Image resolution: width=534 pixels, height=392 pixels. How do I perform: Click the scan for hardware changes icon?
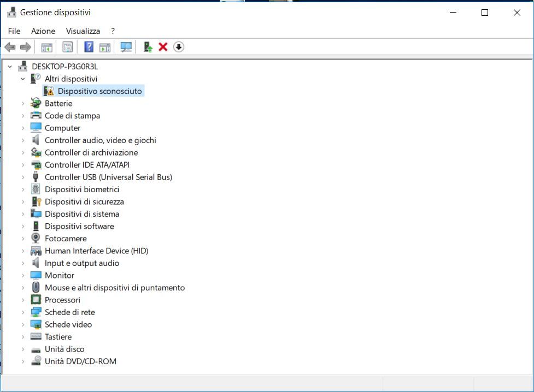point(126,47)
